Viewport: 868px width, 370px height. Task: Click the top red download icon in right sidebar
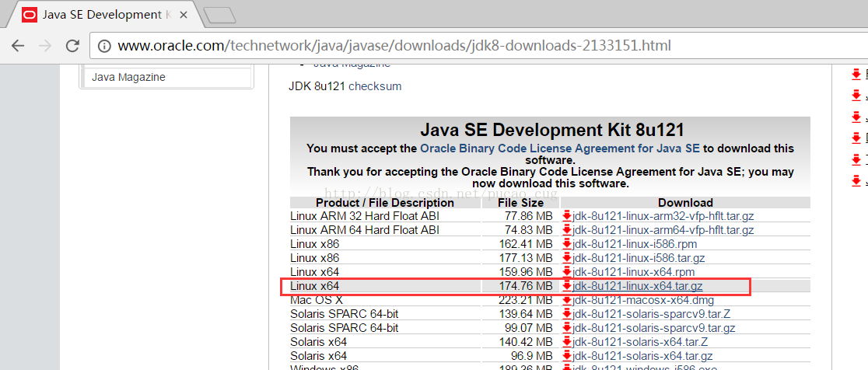[x=856, y=75]
